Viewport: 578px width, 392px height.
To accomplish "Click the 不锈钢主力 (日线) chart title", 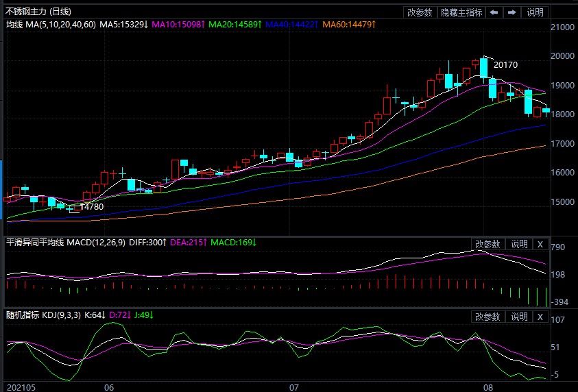I will coord(38,12).
